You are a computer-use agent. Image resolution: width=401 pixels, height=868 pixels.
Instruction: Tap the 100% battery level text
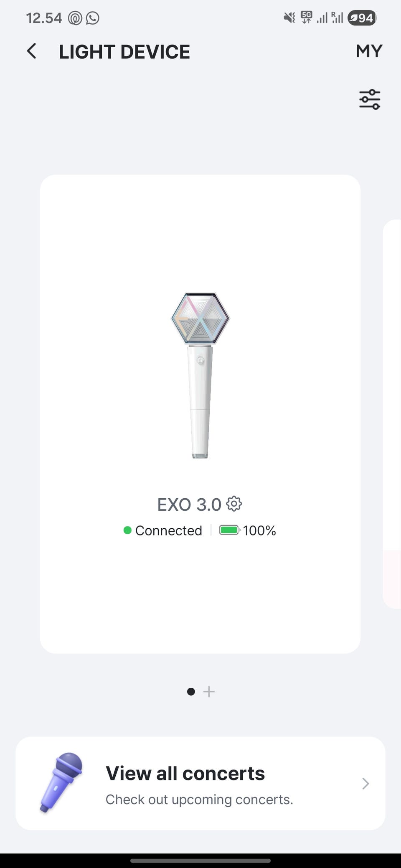click(x=259, y=530)
